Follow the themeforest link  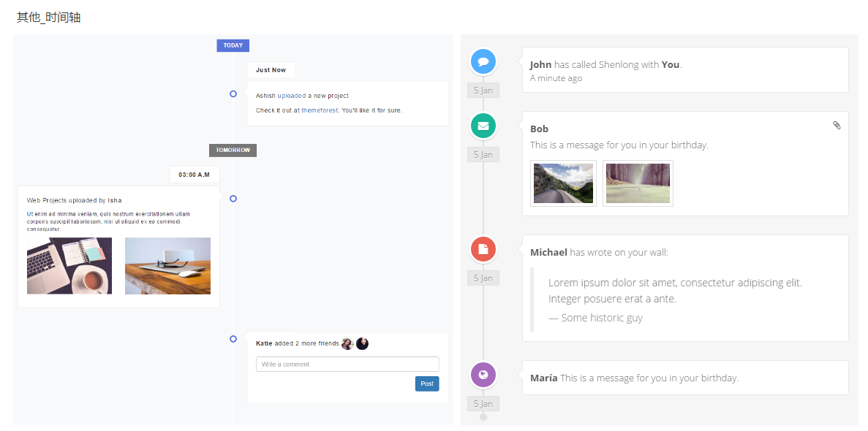coord(320,110)
